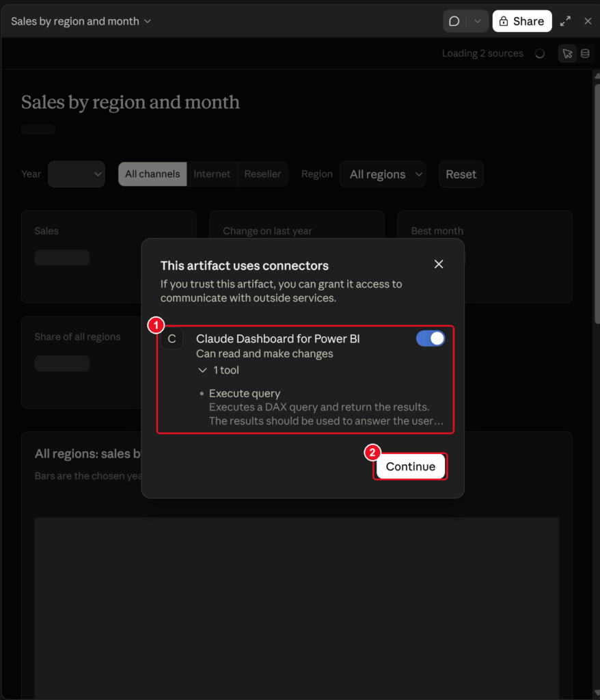Click the Reset button
Image resolution: width=600 pixels, height=700 pixels.
pos(461,174)
